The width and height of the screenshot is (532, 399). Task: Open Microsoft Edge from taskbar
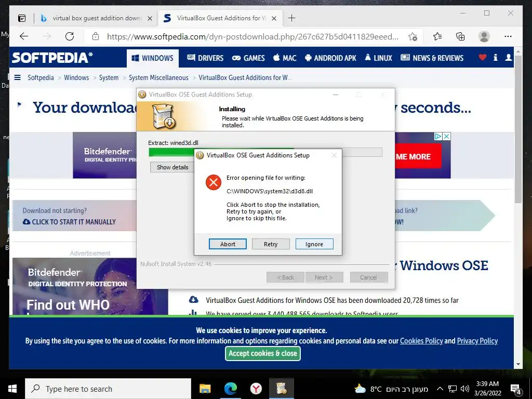[230, 389]
